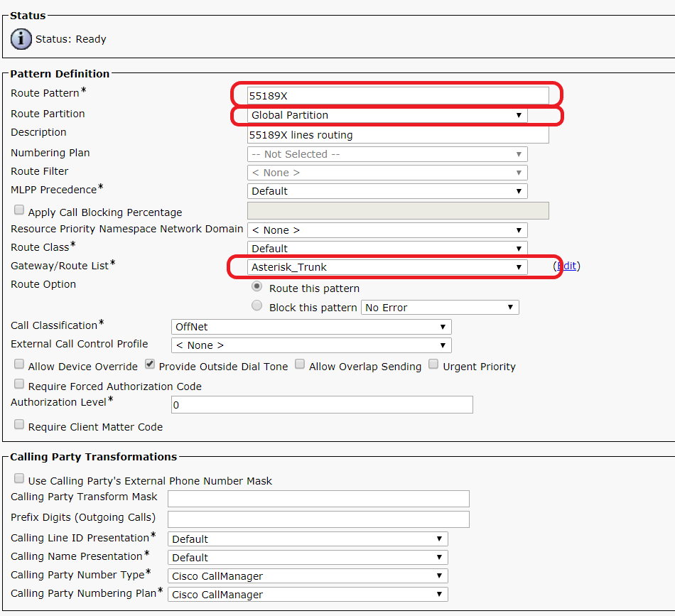The width and height of the screenshot is (675, 616).
Task: Open the No Error block reason dropdown
Action: [440, 308]
